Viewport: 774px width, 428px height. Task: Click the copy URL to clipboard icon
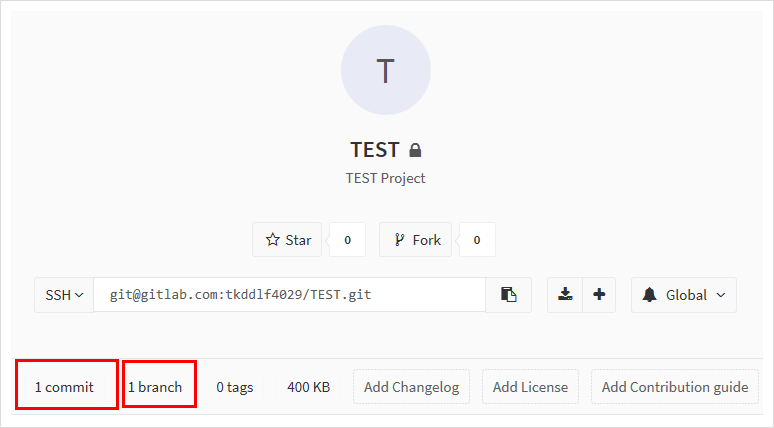pos(508,295)
